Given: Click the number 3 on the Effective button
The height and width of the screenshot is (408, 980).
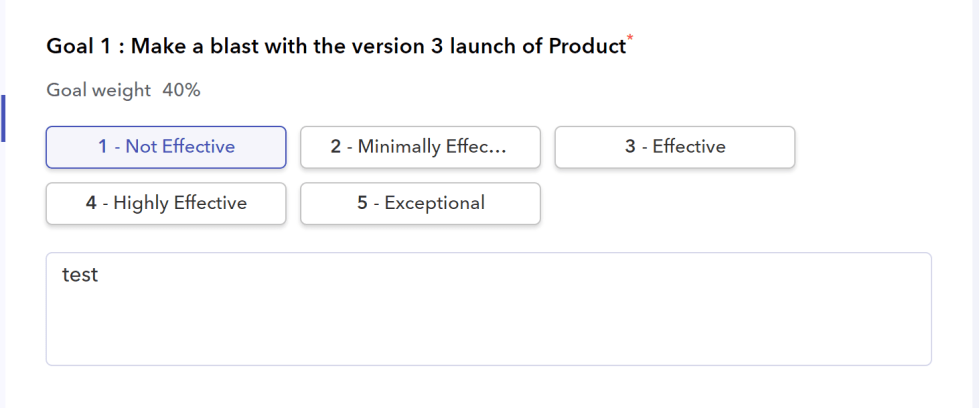Looking at the screenshot, I should 630,146.
